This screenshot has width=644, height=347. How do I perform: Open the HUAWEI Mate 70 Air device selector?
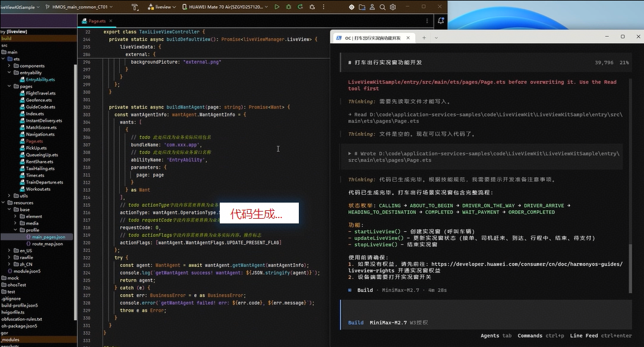225,7
